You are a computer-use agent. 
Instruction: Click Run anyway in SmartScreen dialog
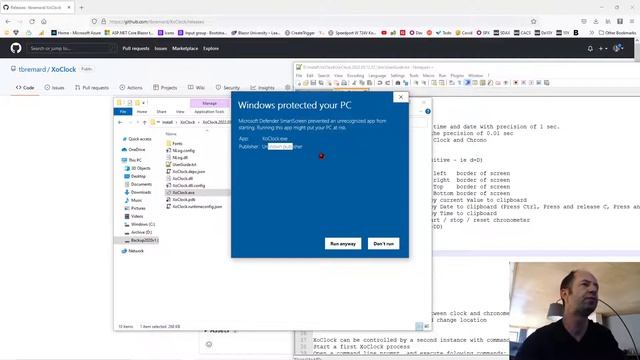(x=343, y=244)
